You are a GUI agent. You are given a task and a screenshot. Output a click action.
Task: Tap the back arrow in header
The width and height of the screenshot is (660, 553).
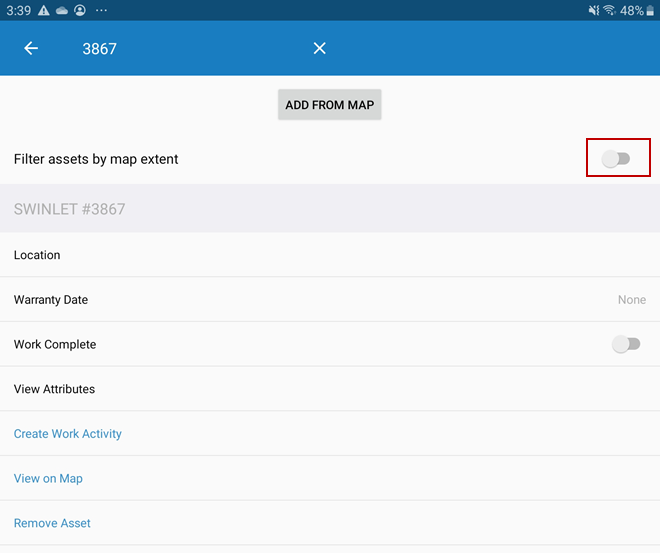tap(31, 48)
